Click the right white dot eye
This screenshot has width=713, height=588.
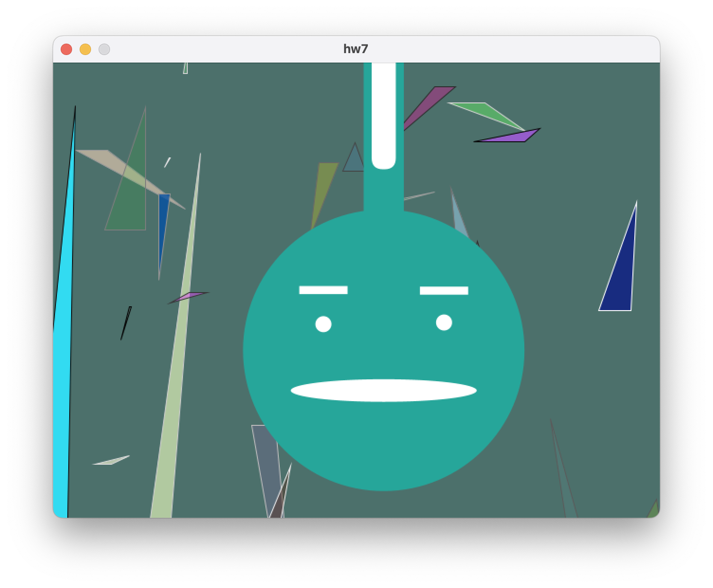pos(444,322)
